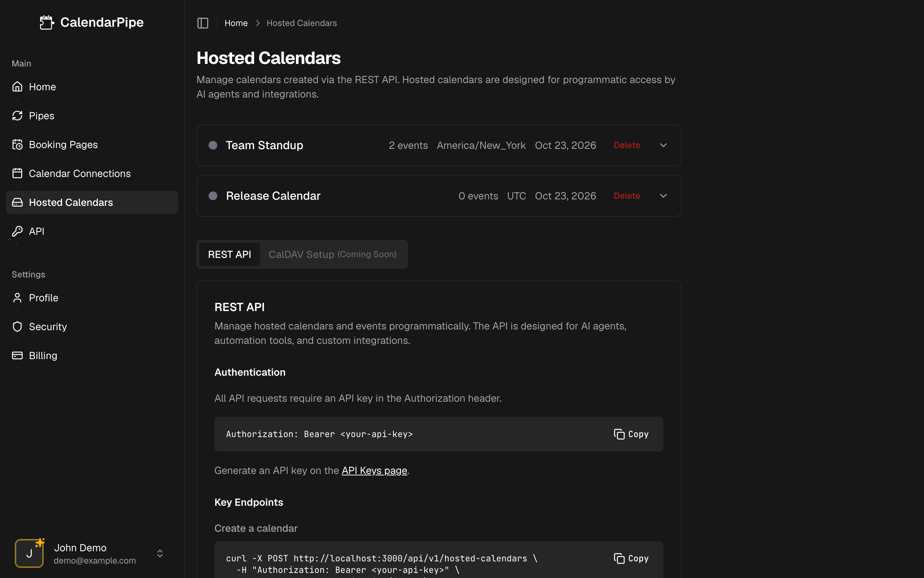The height and width of the screenshot is (578, 924).
Task: Click the Pipes refresh icon
Action: pyautogui.click(x=17, y=116)
